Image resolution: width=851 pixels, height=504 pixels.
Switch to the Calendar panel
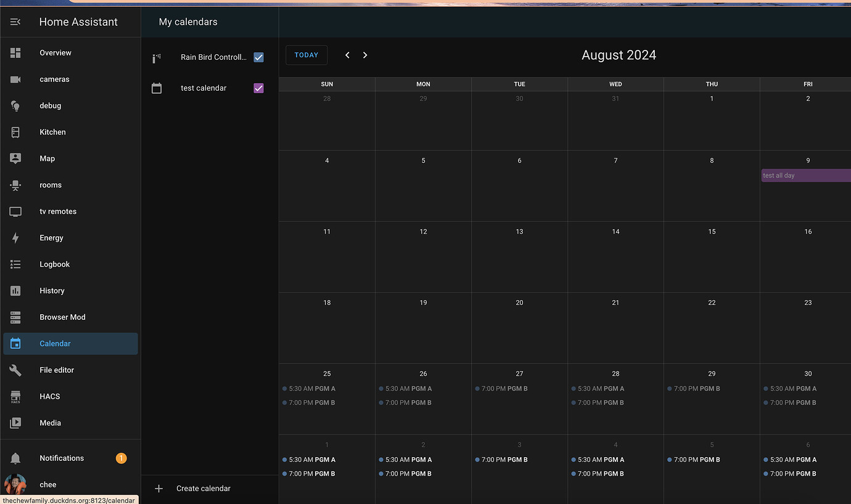[x=15, y=343]
